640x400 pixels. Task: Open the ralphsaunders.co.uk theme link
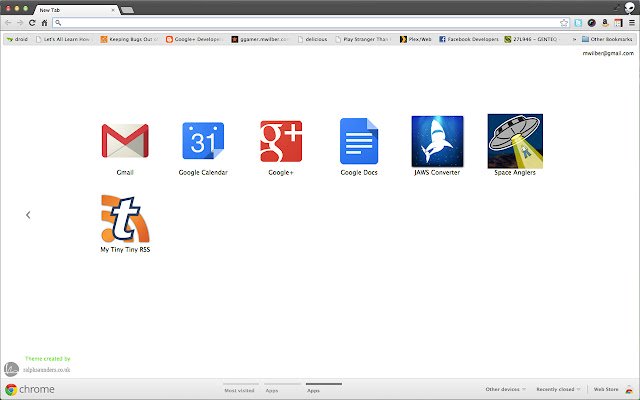click(x=47, y=370)
